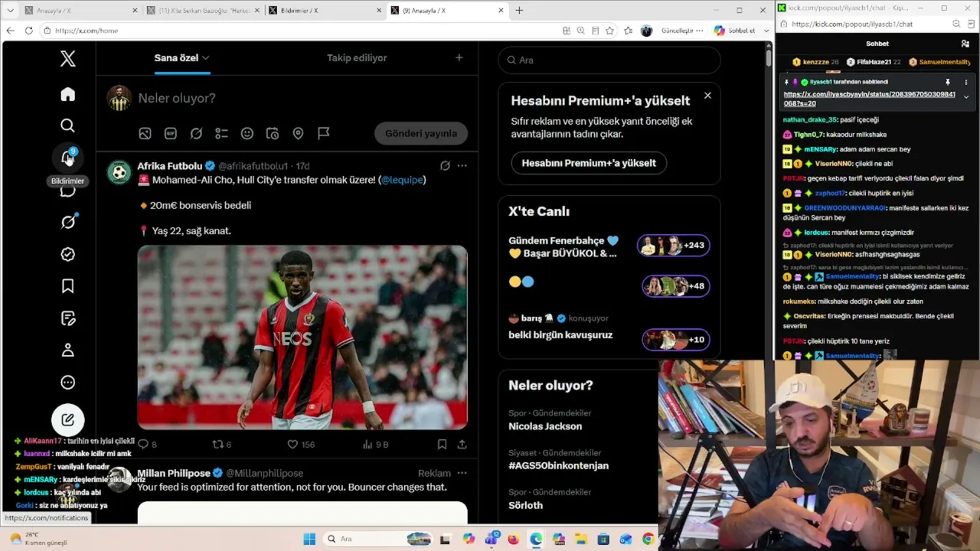The height and width of the screenshot is (551, 980).
Task: Add timeline with plus icon
Action: (x=459, y=58)
